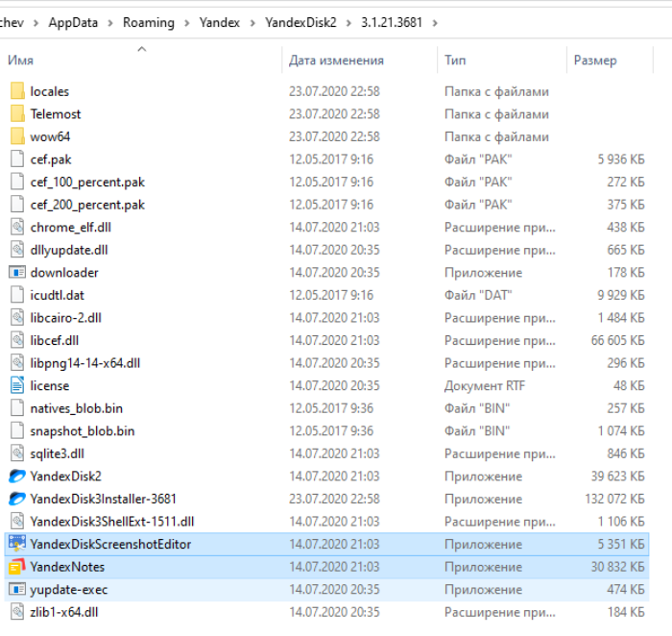Click the Файл "DAT" type cell
This screenshot has height=636, width=672.
coord(478,296)
